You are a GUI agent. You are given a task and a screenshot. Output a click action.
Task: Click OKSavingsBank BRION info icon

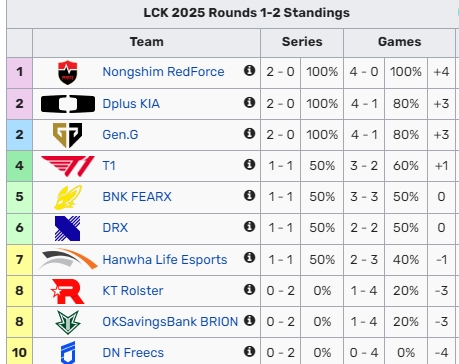pyautogui.click(x=249, y=320)
